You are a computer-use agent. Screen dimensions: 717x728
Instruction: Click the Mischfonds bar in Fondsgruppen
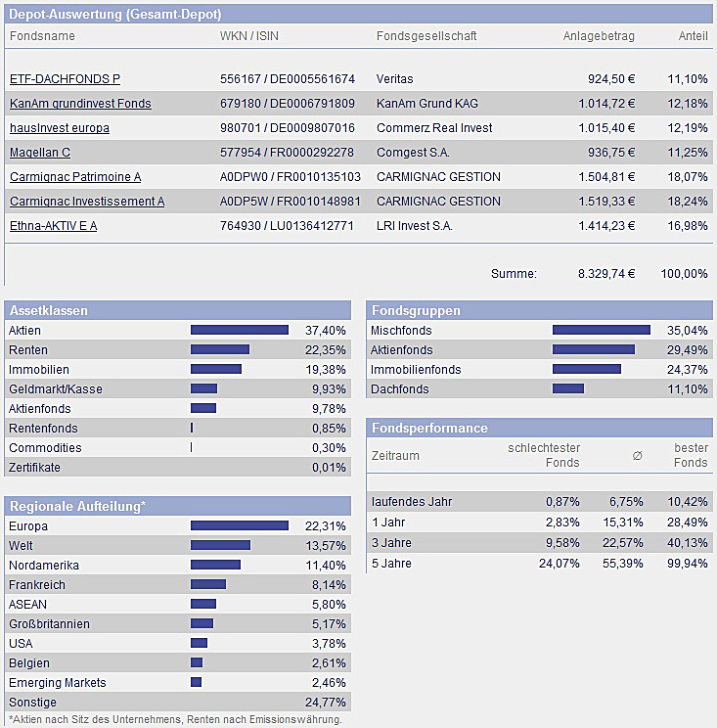tap(601, 330)
